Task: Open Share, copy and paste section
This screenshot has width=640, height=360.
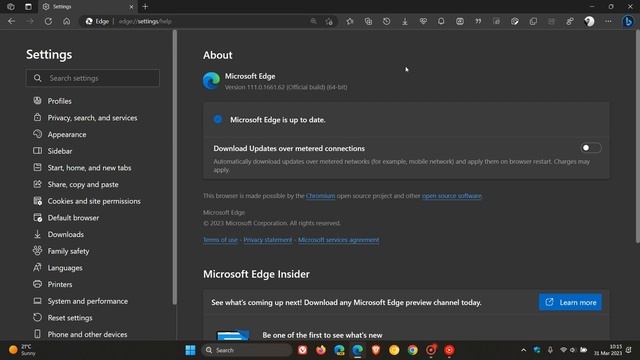Action: (x=76, y=184)
